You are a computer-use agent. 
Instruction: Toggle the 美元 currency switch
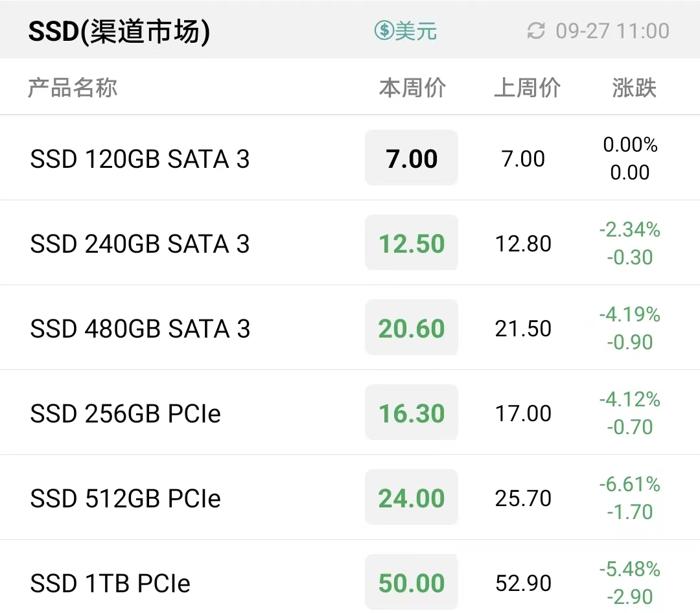pos(405,31)
